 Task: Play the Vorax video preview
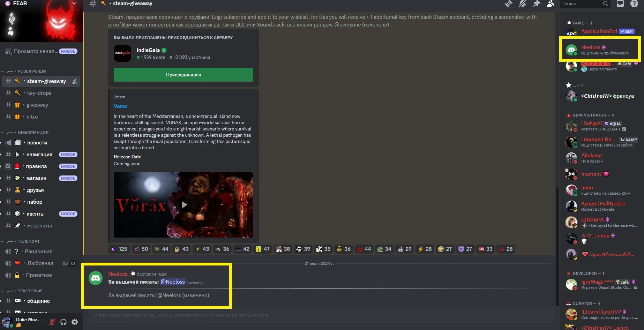pyautogui.click(x=184, y=205)
